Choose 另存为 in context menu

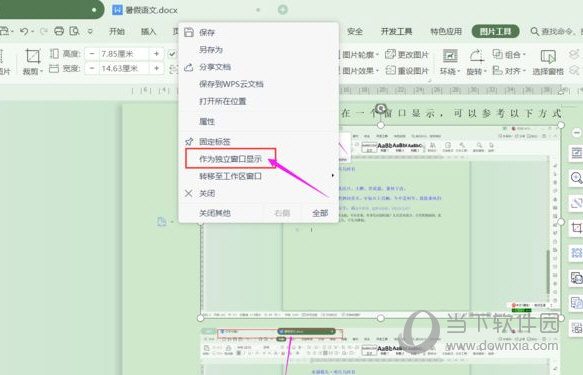coord(258,49)
